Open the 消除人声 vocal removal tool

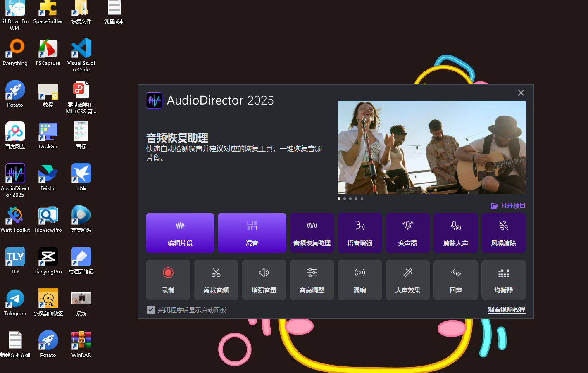click(x=456, y=233)
